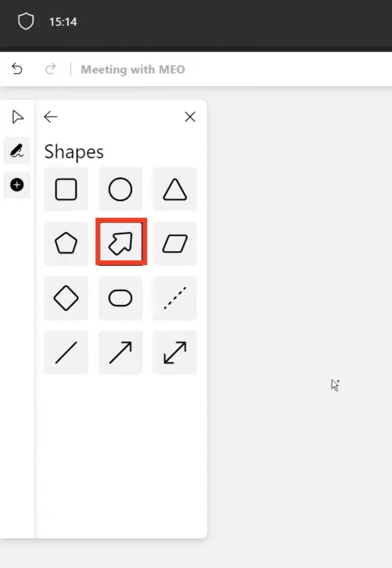Select the dotted line shape
The image size is (392, 568).
[175, 298]
